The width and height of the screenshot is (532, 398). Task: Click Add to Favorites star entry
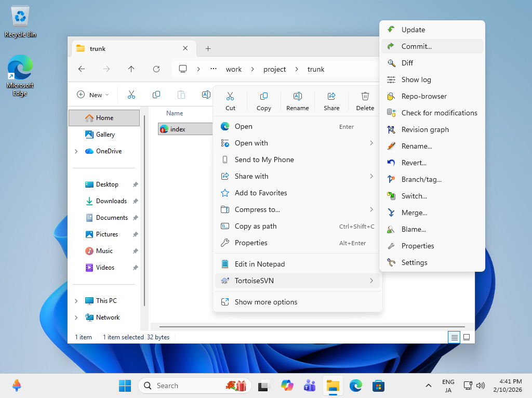click(x=297, y=193)
